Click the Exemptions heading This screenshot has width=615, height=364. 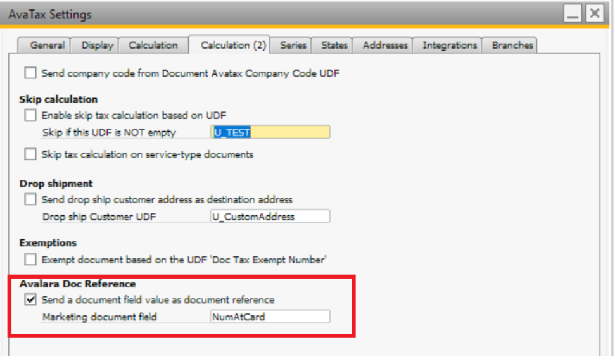48,243
